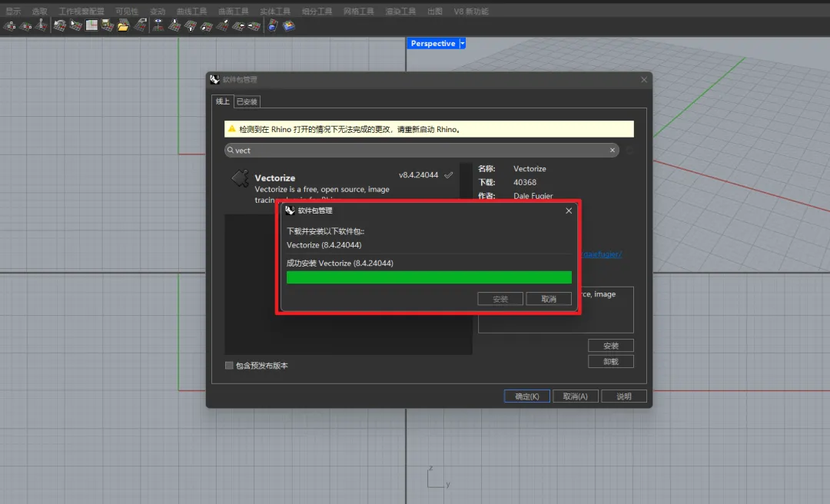Click the white square icon with red-green axes
Viewport: 830px width, 504px height.
tap(91, 25)
